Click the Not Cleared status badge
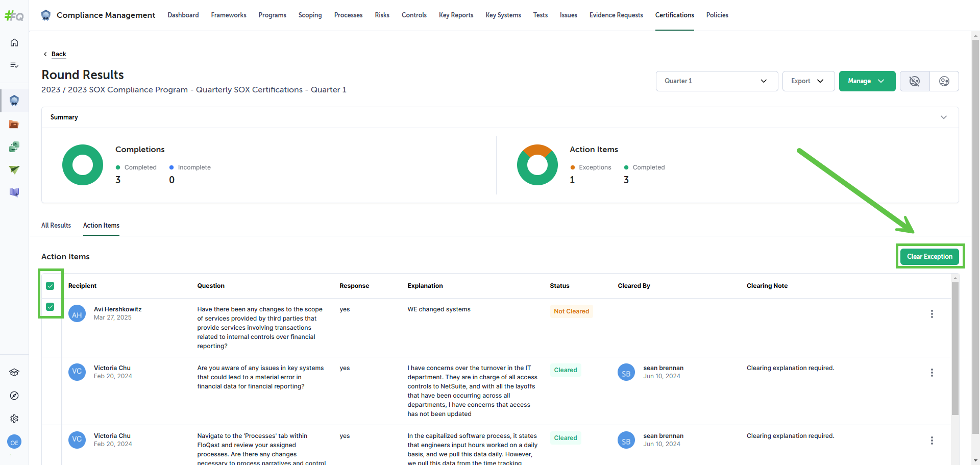Screen dimensions: 980x465 (x=571, y=311)
